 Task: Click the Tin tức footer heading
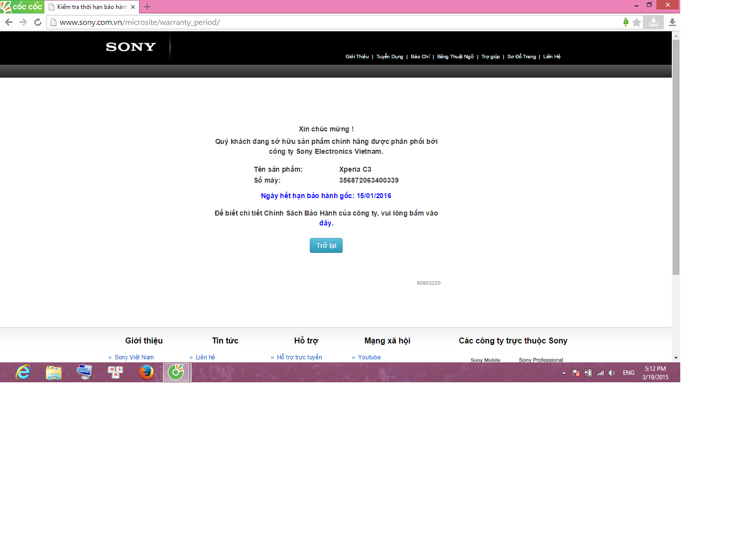click(225, 341)
